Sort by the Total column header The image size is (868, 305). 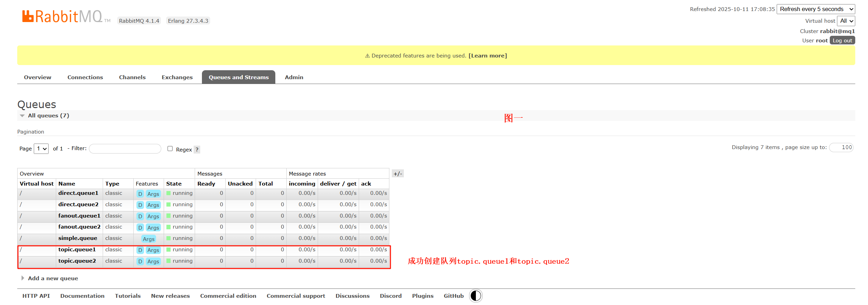[x=266, y=183]
